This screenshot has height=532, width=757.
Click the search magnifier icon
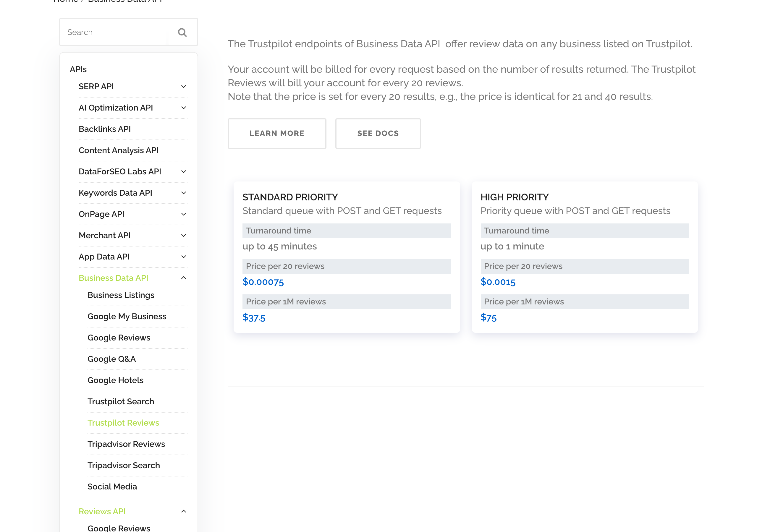tap(182, 32)
